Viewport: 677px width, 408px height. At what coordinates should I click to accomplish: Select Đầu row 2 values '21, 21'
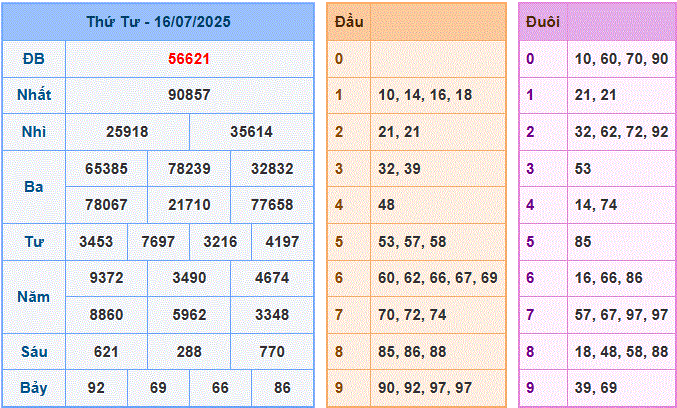click(399, 132)
